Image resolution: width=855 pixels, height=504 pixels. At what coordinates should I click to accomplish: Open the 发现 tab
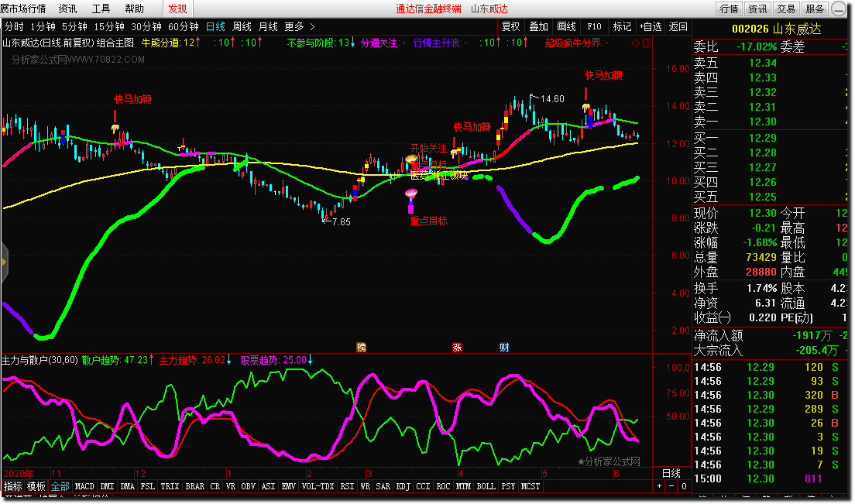point(178,9)
